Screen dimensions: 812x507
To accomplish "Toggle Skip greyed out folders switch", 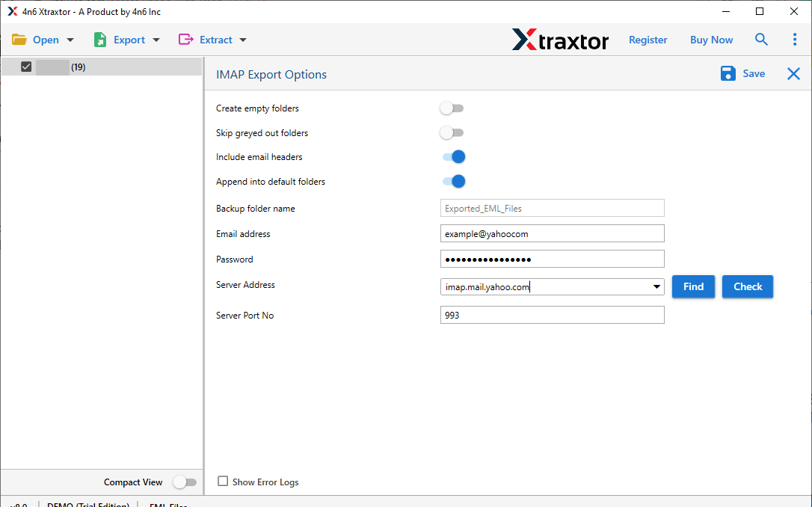I will coord(452,133).
